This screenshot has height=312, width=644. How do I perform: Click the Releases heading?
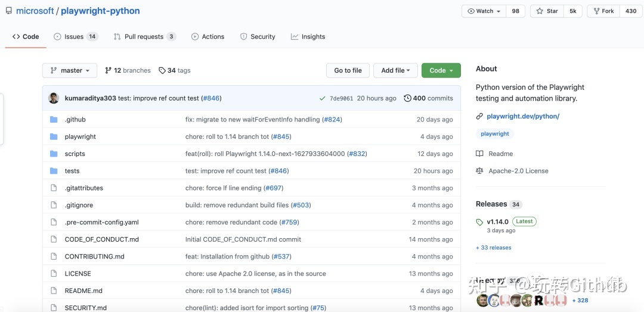(491, 204)
